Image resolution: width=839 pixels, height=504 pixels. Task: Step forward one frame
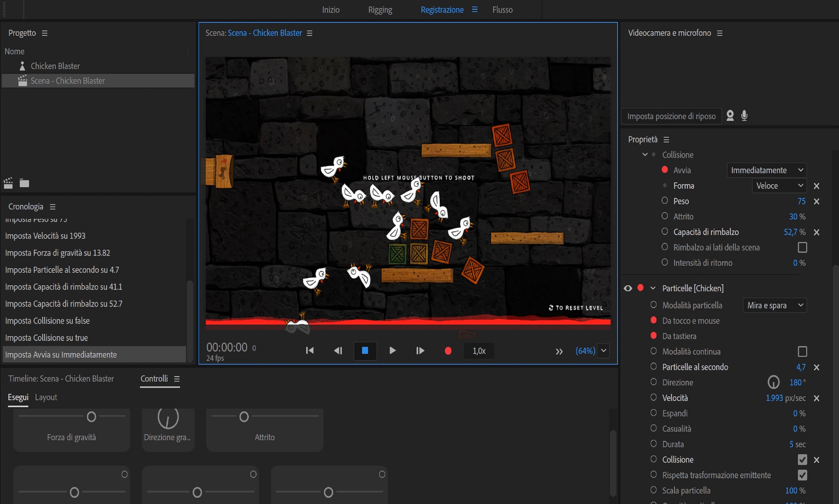click(420, 351)
